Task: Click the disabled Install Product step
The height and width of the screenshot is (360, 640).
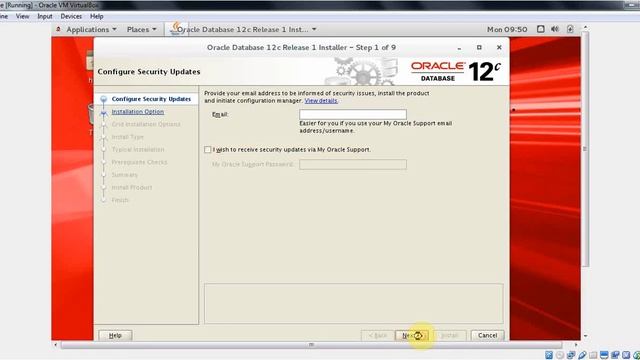Action: (x=131, y=187)
